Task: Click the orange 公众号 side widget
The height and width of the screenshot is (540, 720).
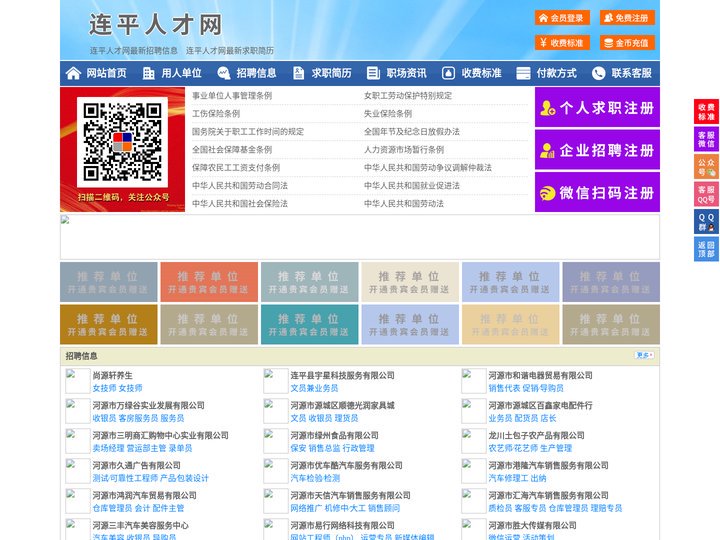Action: [x=706, y=167]
